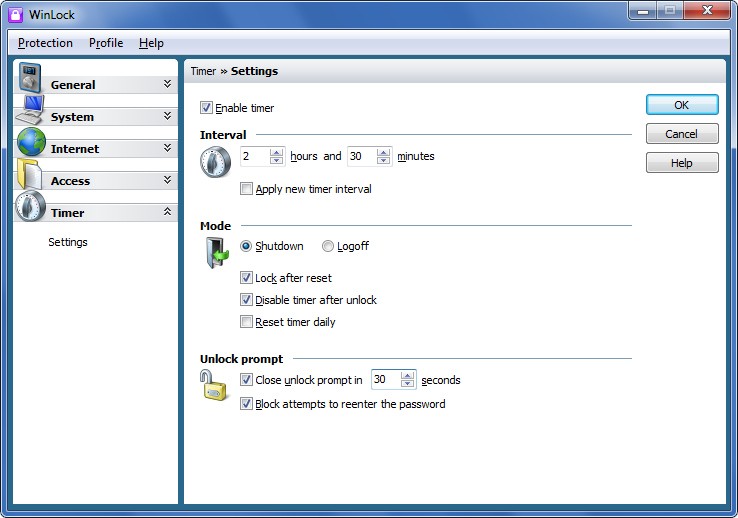Click the Timer dial icon in sidebar
The width and height of the screenshot is (738, 518).
click(30, 206)
